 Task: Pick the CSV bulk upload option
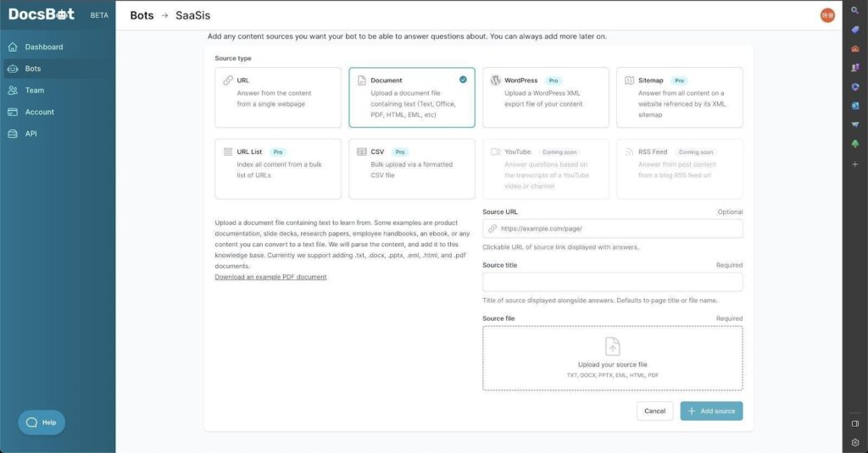pos(412,168)
